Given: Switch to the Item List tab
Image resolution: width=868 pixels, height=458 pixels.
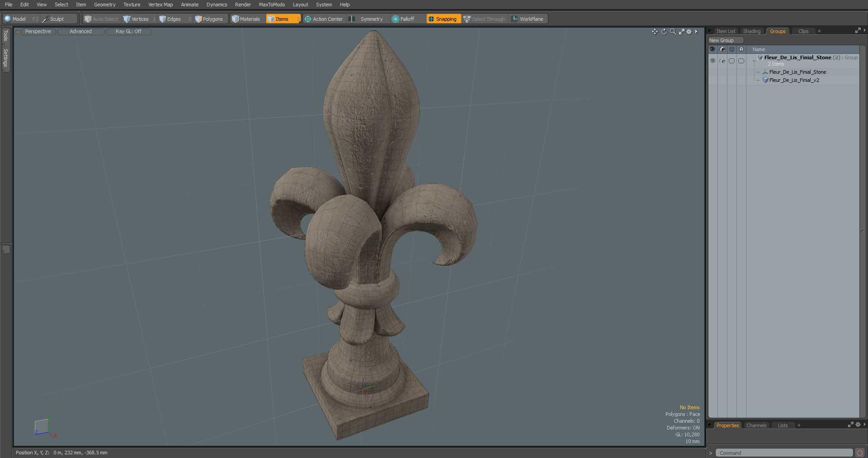Looking at the screenshot, I should pyautogui.click(x=726, y=31).
